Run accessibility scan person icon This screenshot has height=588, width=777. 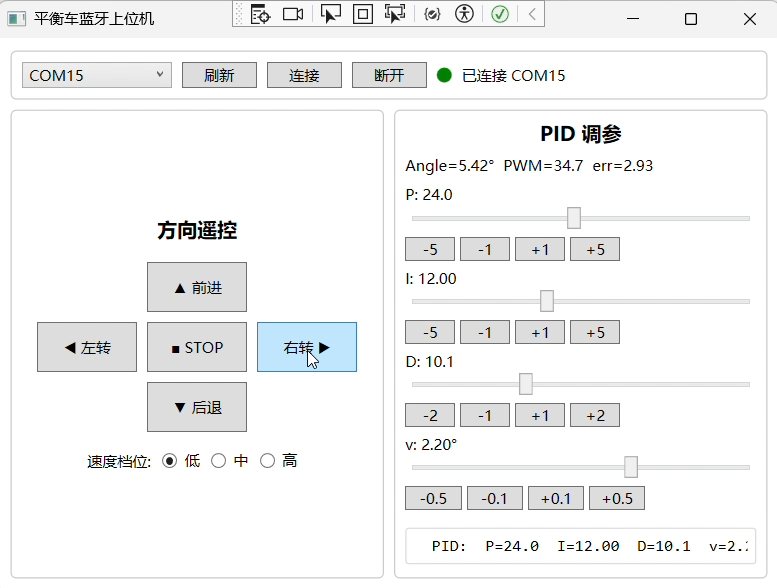464,14
